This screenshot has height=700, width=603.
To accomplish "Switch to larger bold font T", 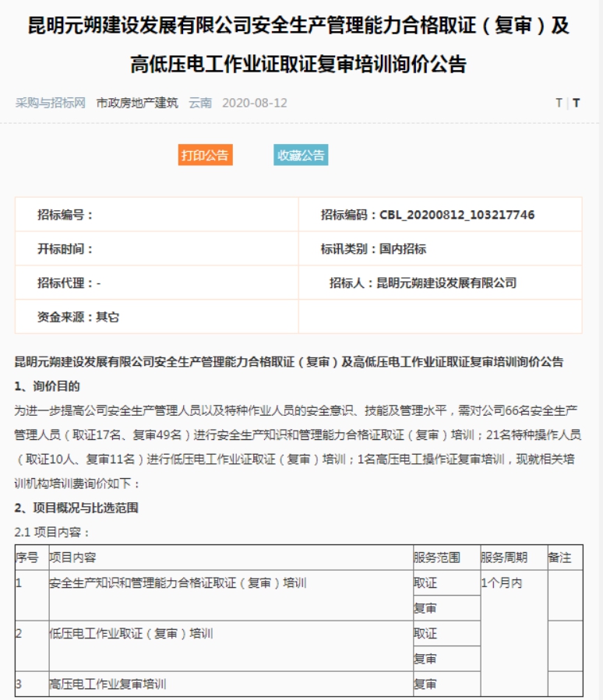I will (x=577, y=103).
